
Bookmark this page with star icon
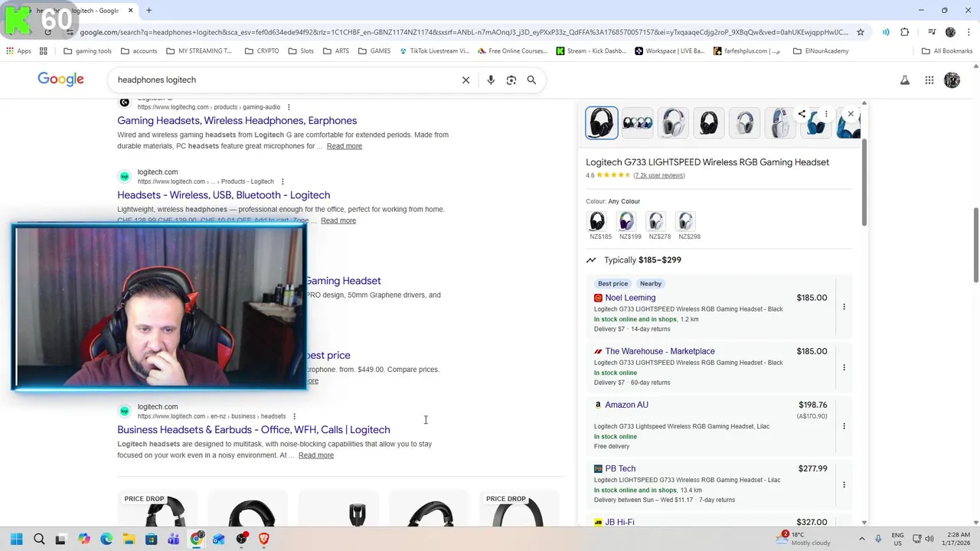pos(861,32)
